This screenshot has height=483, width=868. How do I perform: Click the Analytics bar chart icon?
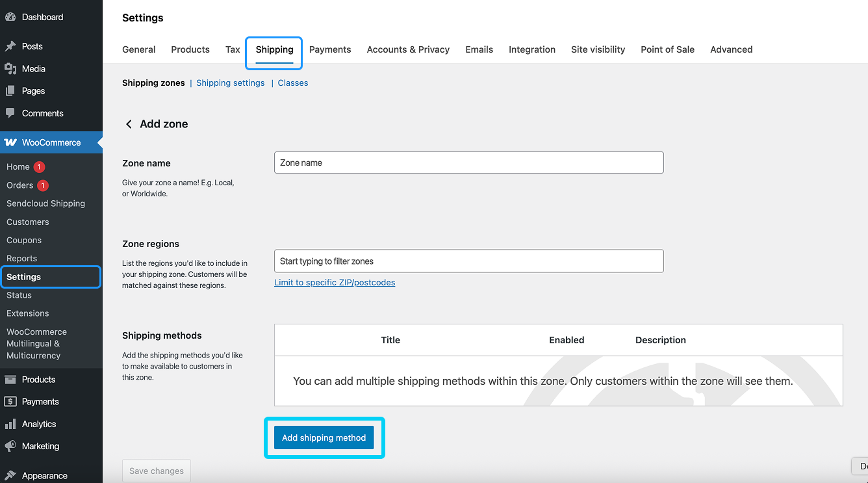[x=10, y=424]
